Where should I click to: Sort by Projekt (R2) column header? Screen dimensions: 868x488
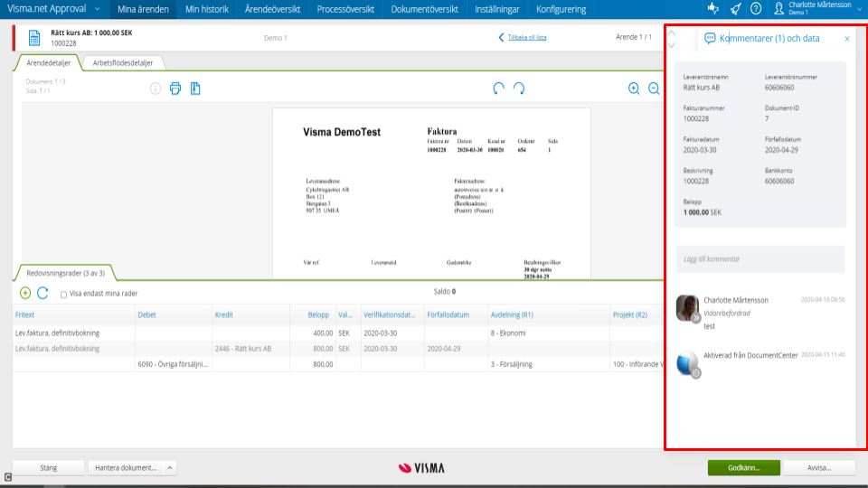tap(630, 314)
